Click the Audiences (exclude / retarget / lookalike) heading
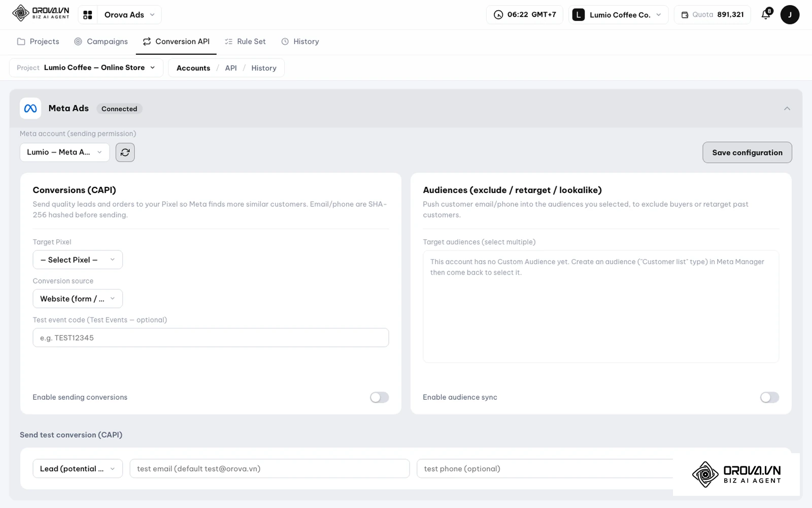This screenshot has width=812, height=508. 512,190
